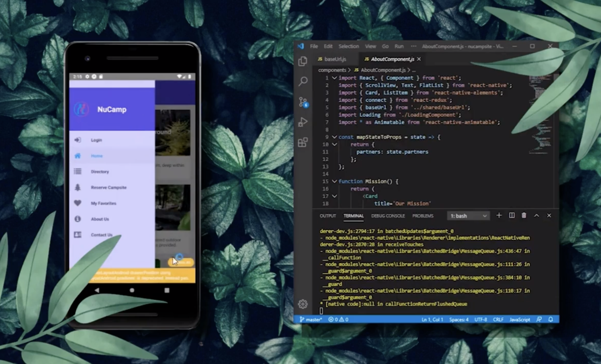This screenshot has height=364, width=601.
Task: Click the errors and warnings status indicator
Action: pos(338,319)
